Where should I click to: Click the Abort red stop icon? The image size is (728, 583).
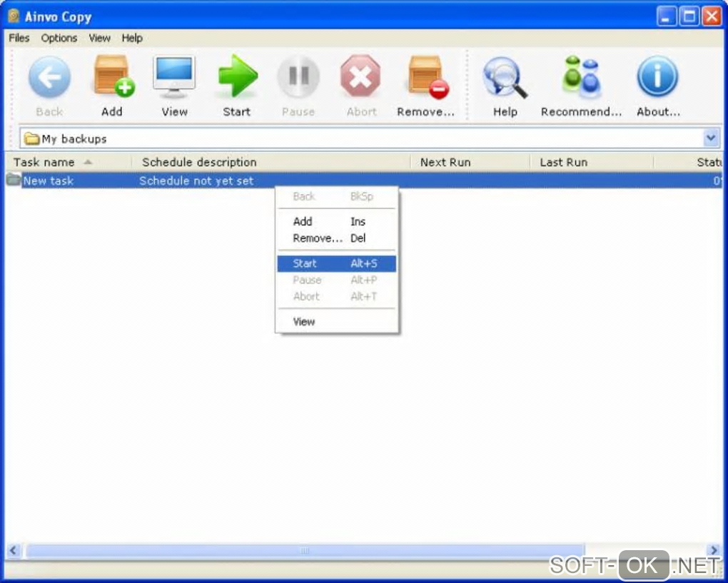[x=360, y=76]
